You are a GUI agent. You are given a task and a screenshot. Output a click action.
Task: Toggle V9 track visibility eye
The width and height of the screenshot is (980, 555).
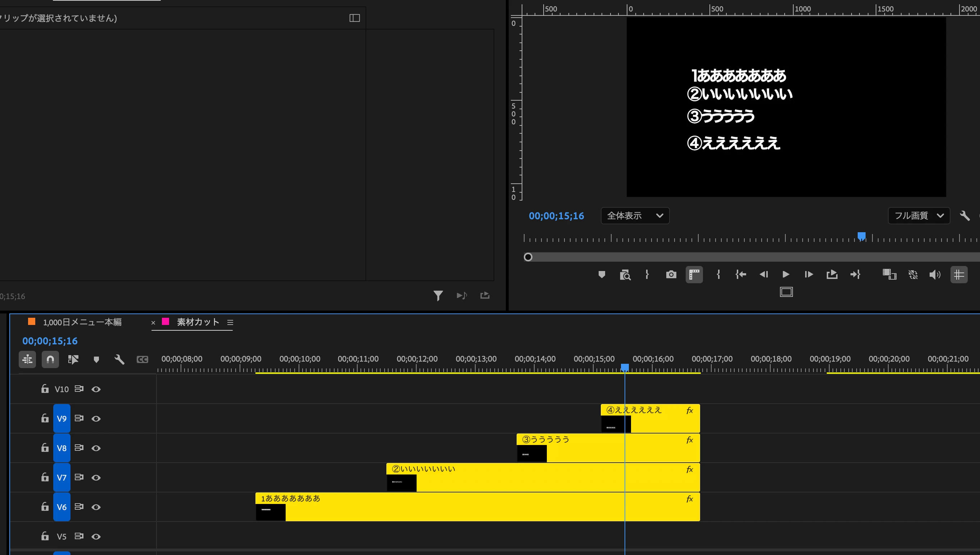point(96,418)
